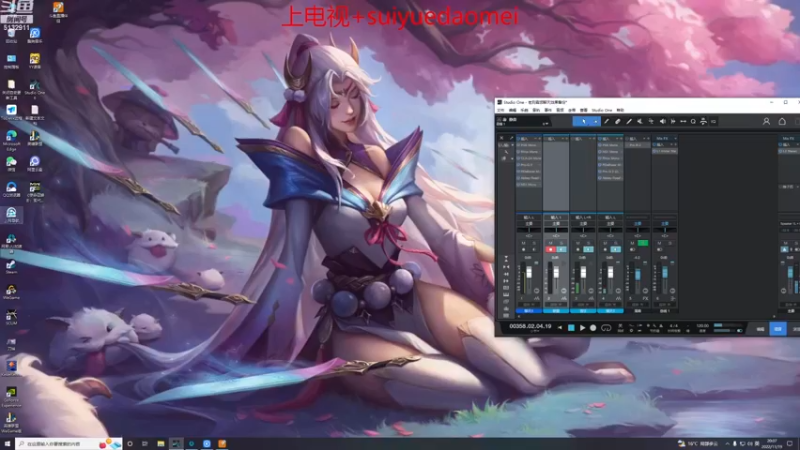Mute mixer channel 1

523,243
